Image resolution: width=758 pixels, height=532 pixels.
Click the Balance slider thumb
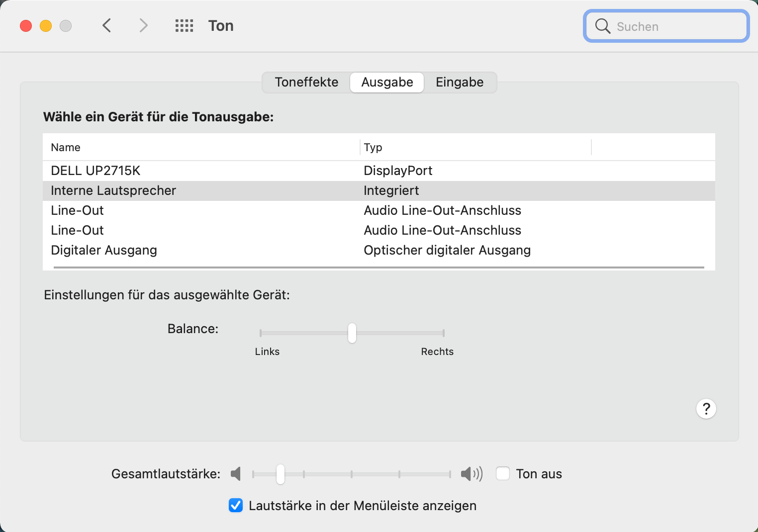pyautogui.click(x=352, y=333)
